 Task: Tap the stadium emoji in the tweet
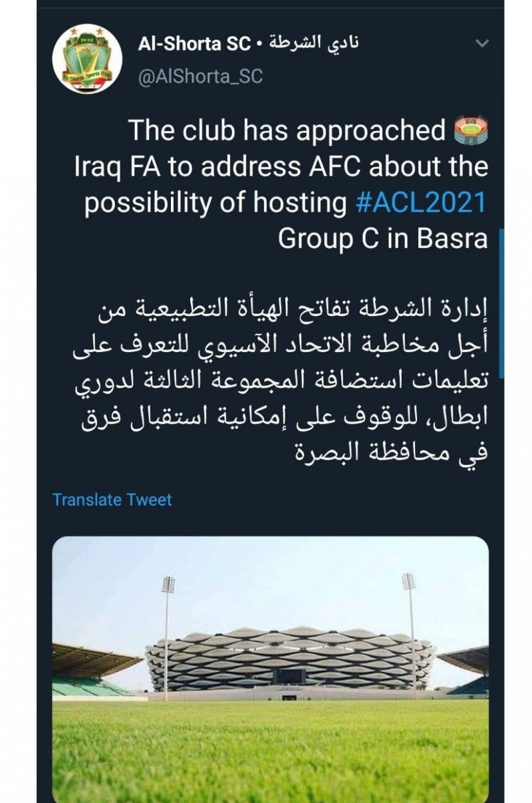point(470,130)
